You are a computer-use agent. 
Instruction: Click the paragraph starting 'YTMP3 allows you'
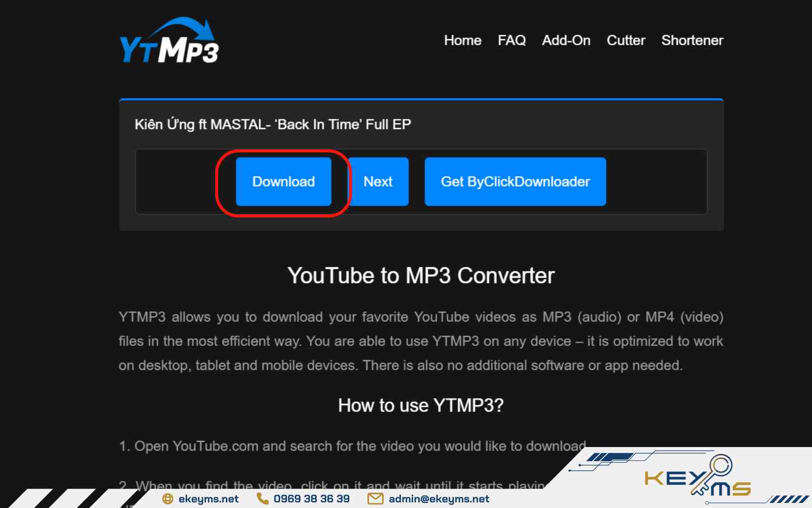tap(421, 341)
